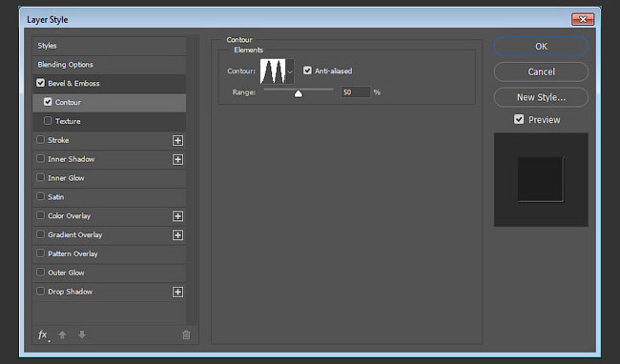The height and width of the screenshot is (364, 620).
Task: Close the Layer Style dialog
Action: pos(583,19)
